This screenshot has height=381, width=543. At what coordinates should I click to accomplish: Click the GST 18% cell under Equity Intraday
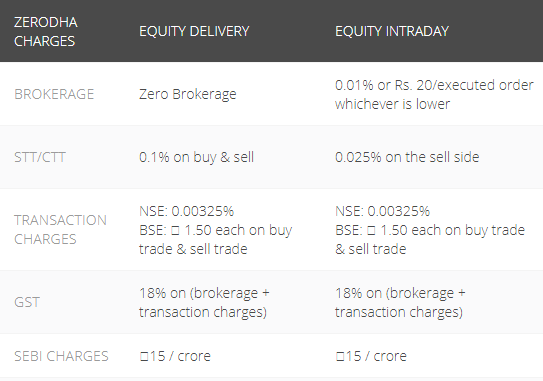pos(400,302)
